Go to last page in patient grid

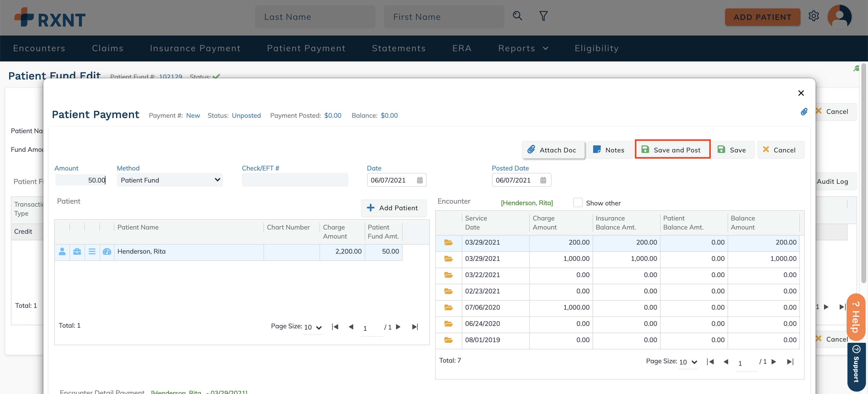415,327
